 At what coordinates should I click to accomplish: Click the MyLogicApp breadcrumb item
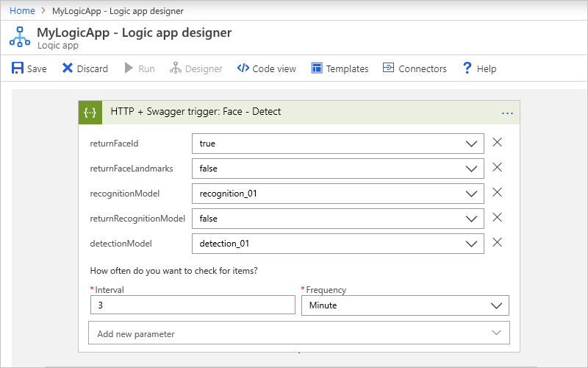click(x=118, y=11)
